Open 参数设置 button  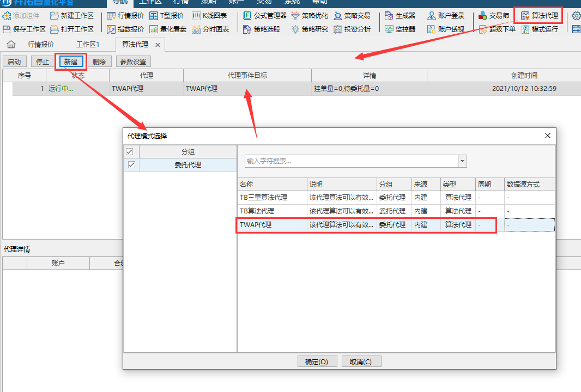click(x=134, y=62)
